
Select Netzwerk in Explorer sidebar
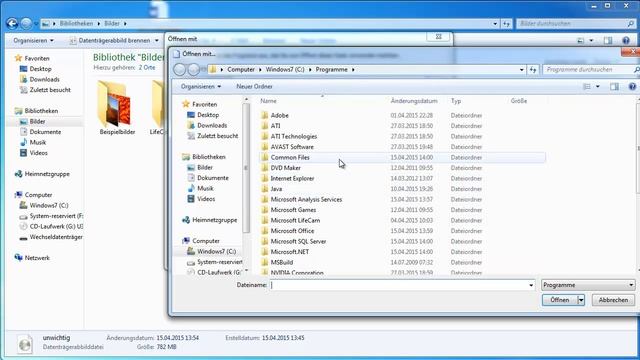tap(37, 258)
